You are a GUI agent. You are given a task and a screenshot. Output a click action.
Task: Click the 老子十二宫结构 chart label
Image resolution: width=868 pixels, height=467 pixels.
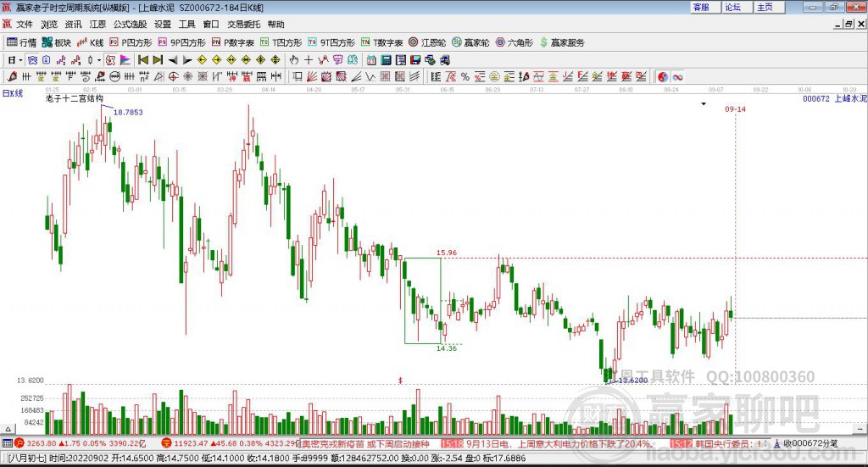click(75, 98)
